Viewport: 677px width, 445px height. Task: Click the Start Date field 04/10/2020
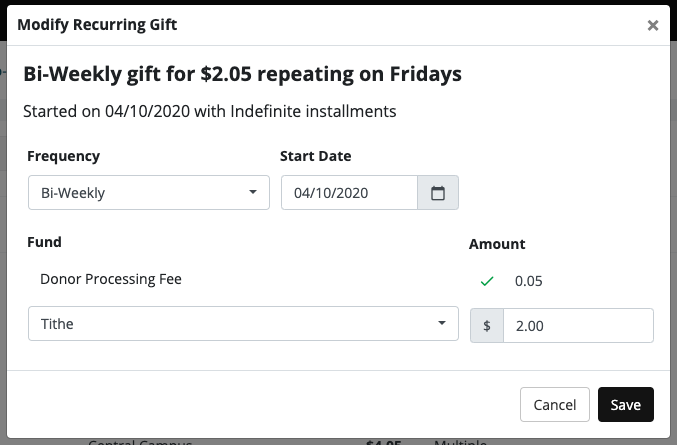click(x=349, y=193)
